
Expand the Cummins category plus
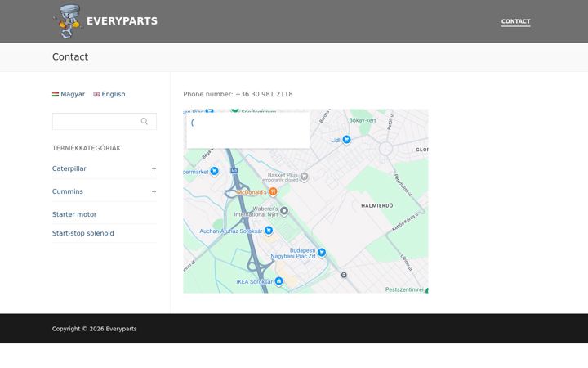[154, 192]
